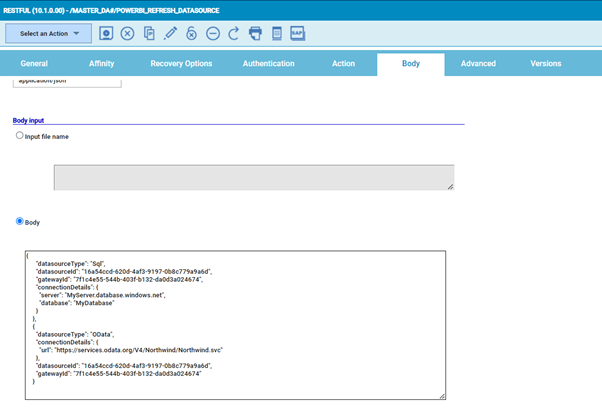This screenshot has width=602, height=418.
Task: Click the refresh arrow icon
Action: [233, 33]
